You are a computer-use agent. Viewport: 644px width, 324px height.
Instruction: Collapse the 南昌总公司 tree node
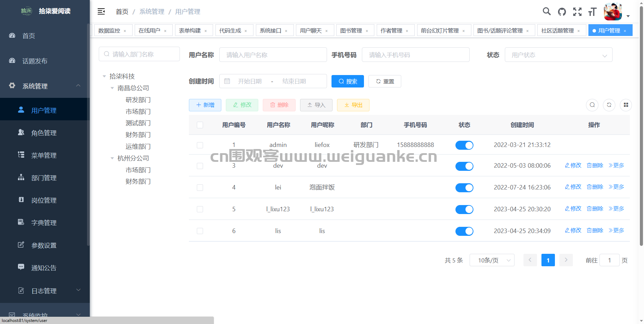(112, 88)
